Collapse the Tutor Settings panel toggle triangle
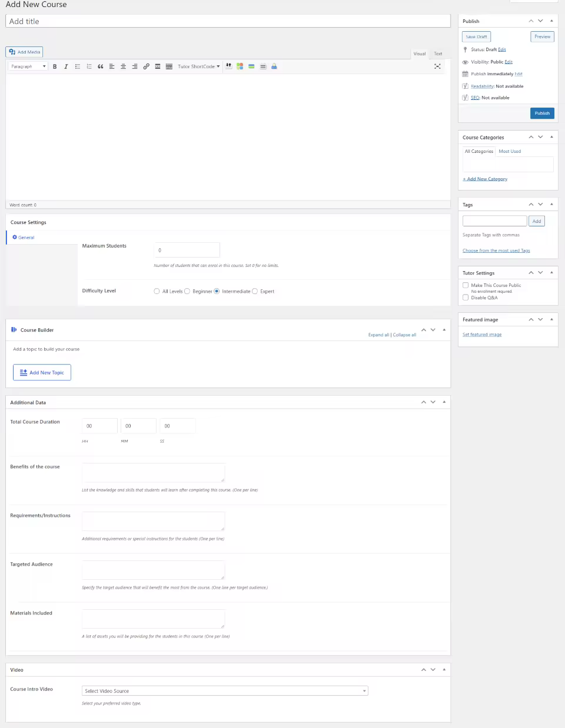This screenshot has height=728, width=565. [551, 272]
